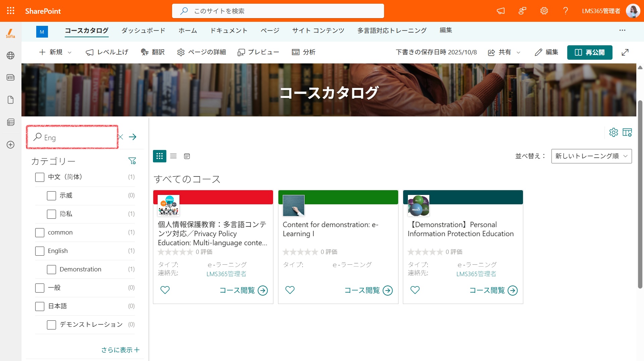Screen dimensions: 644x361
Task: Open the help question mark icon
Action: click(566, 11)
